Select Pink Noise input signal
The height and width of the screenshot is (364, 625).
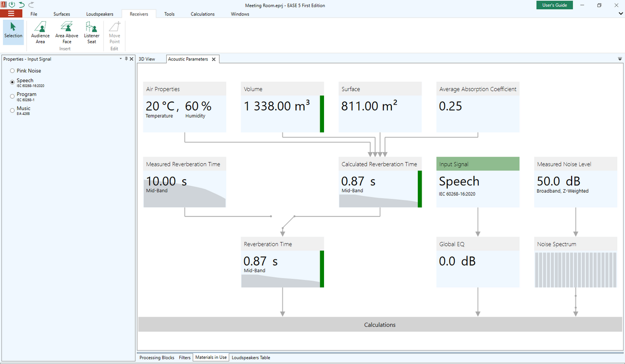pos(12,71)
